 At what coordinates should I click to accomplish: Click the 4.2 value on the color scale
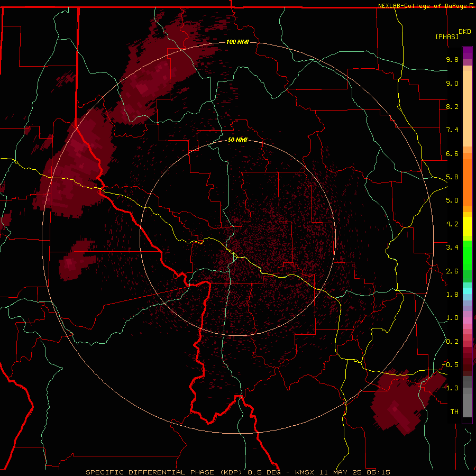[452, 224]
